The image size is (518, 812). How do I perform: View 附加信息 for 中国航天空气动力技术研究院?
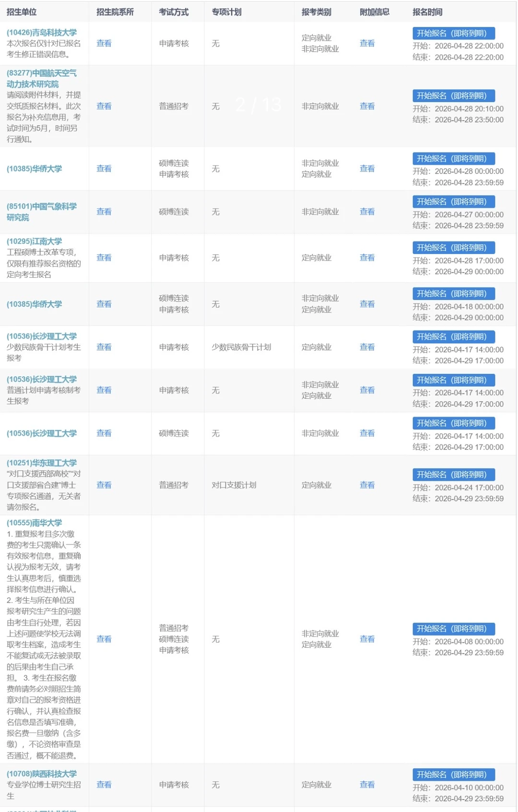coord(367,106)
